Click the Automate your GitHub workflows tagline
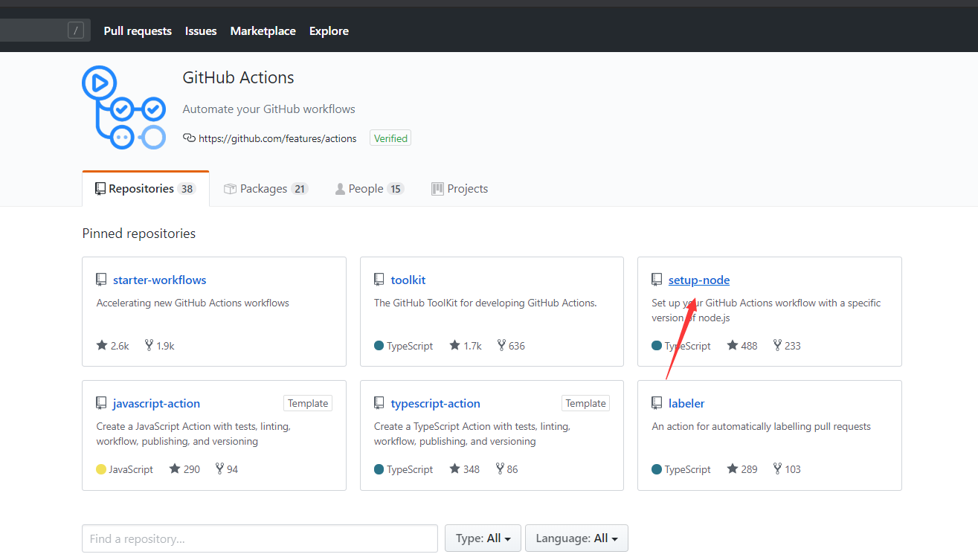Viewport: 978px width, 560px height. tap(269, 109)
